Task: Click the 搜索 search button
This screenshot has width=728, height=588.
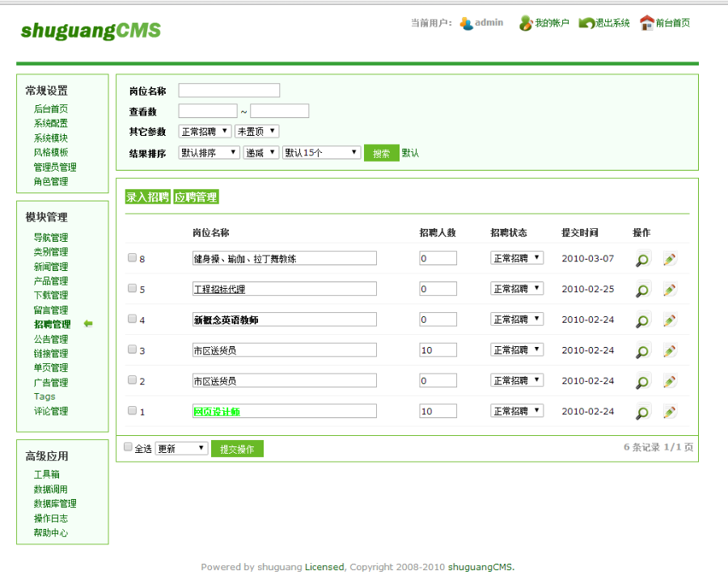Action: [x=381, y=151]
